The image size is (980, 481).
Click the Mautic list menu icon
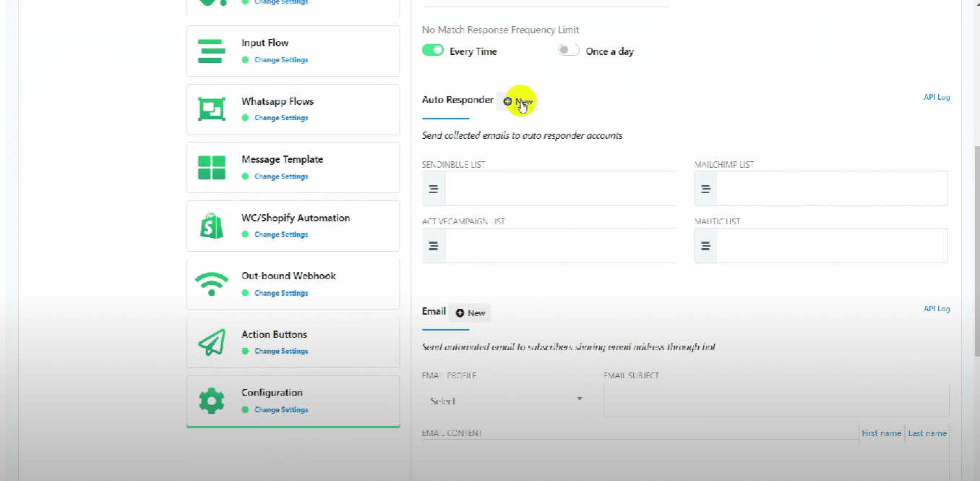(x=705, y=246)
